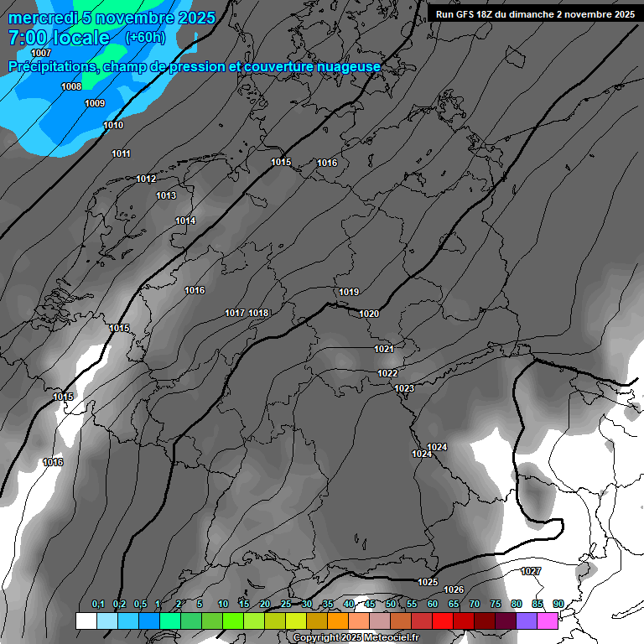Click the 1023 pressure value label

point(404,388)
